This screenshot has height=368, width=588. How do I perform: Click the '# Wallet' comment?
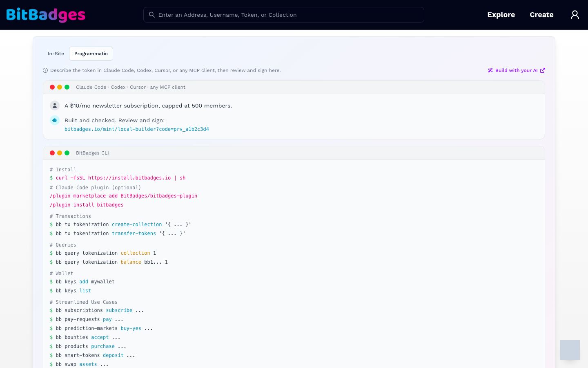62,274
